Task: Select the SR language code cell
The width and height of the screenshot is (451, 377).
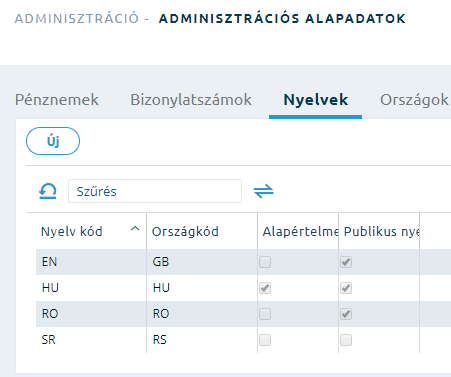Action: (49, 340)
